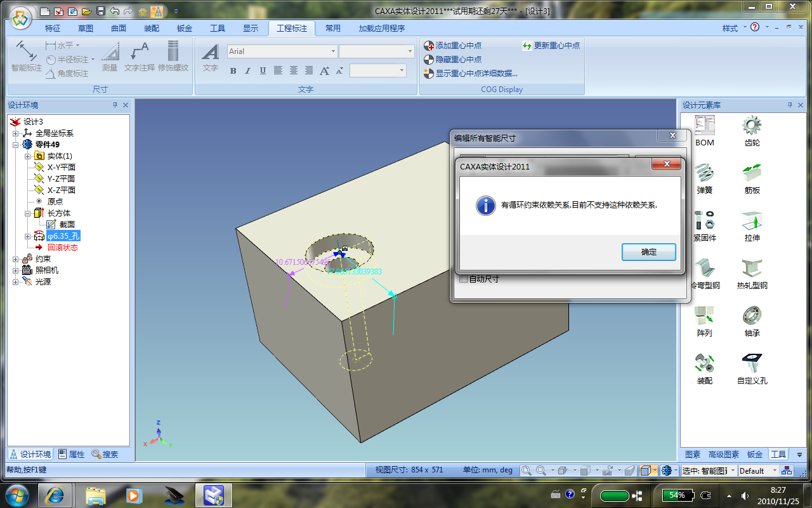Select the 齿轮 gear element icon
Screen dimensions: 812x508
click(752, 126)
